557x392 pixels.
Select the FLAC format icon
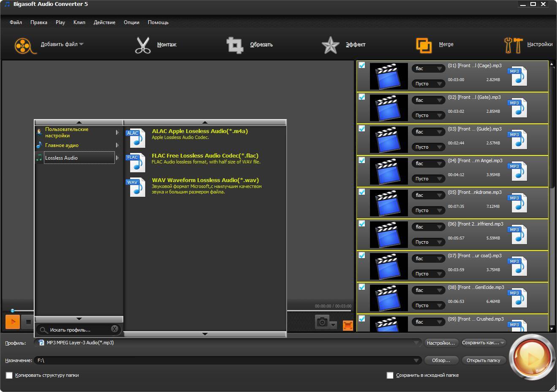tap(136, 163)
